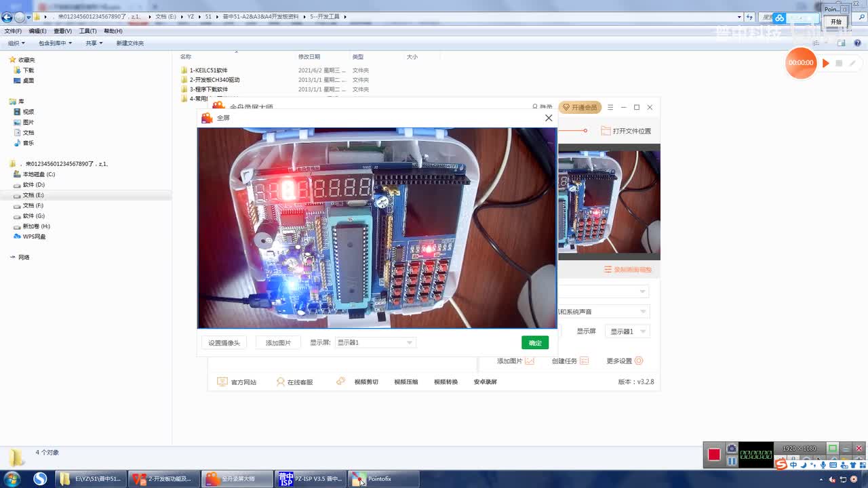Open the address bar history dropdown
Viewport: 868px width, 488px height.
[739, 17]
